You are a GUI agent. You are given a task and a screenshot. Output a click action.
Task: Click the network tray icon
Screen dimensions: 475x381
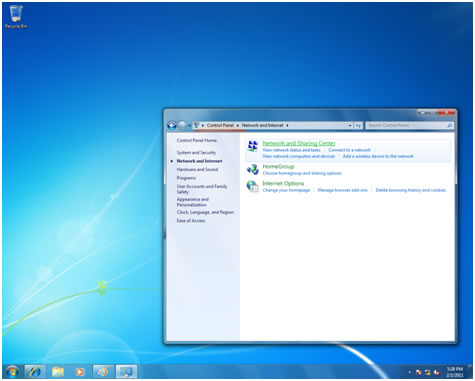(428, 372)
